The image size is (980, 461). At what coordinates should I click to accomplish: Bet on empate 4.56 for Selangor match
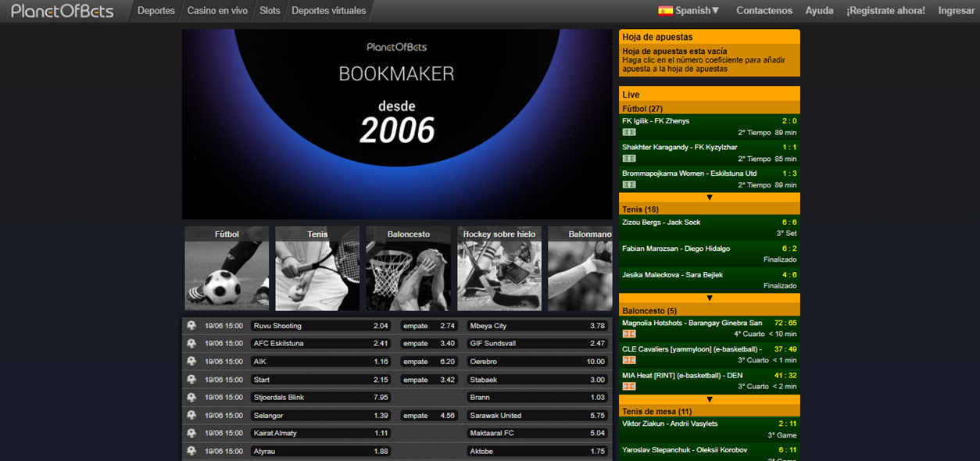point(429,416)
